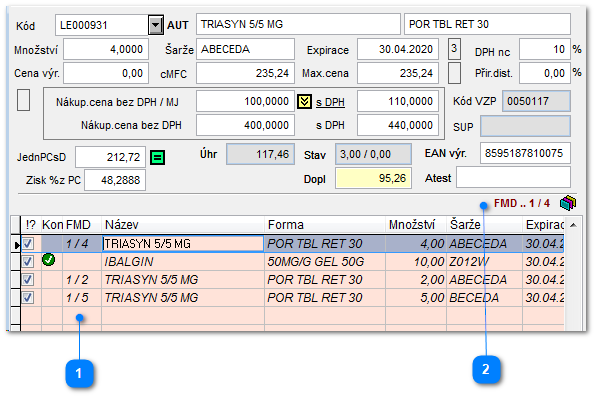This screenshot has height=399, width=596.
Task: Click the Množství field 4,0000
Action: [x=106, y=49]
